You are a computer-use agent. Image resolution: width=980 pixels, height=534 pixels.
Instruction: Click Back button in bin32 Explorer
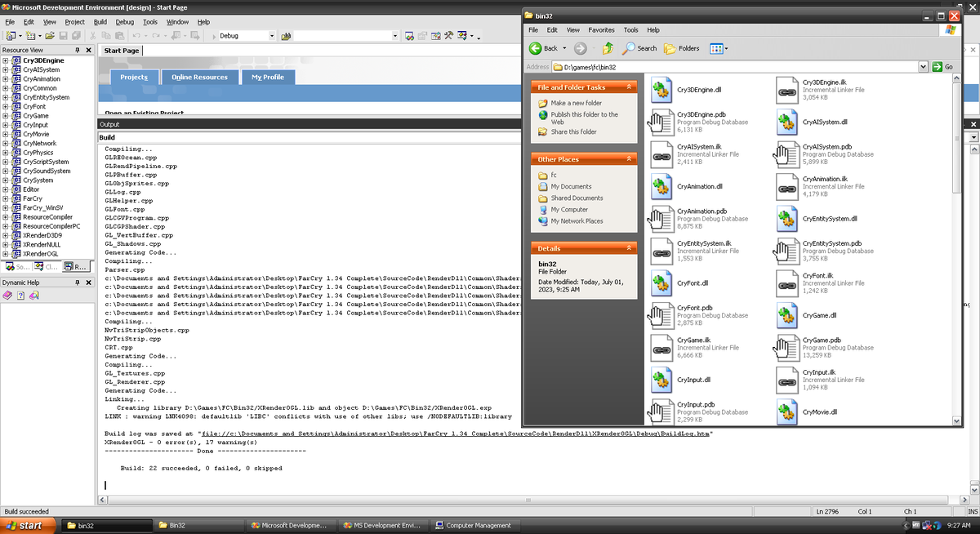544,48
